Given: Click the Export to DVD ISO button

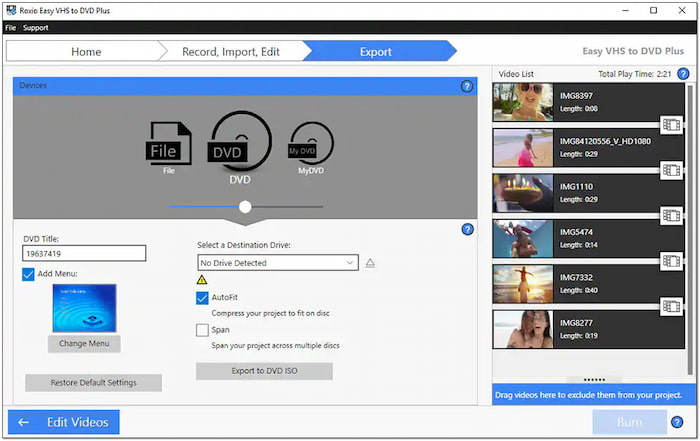Looking at the screenshot, I should 264,371.
